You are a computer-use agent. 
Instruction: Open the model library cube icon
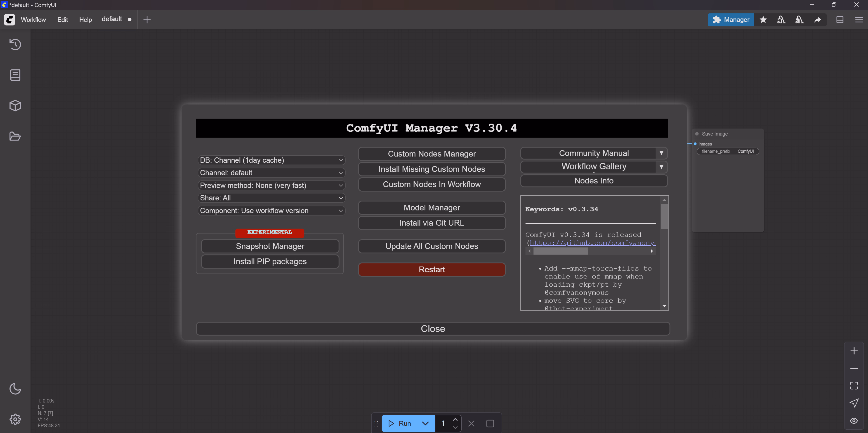coord(15,105)
